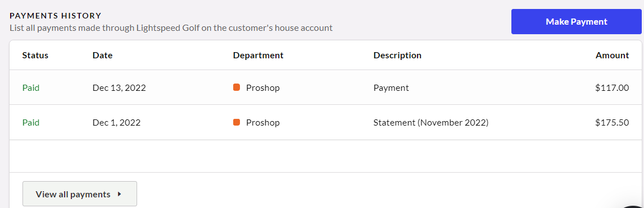This screenshot has width=644, height=208.
Task: Select the Department column header
Action: (x=258, y=56)
